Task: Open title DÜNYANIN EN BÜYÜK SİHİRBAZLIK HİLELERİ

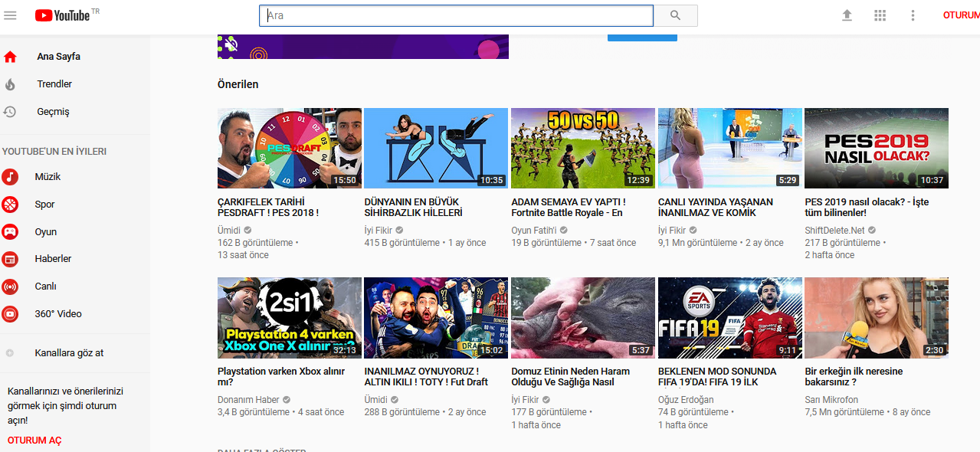Action: (x=414, y=208)
